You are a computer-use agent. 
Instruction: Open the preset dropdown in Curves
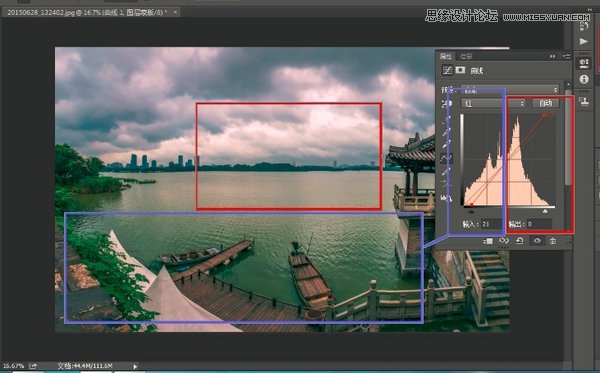pyautogui.click(x=510, y=90)
